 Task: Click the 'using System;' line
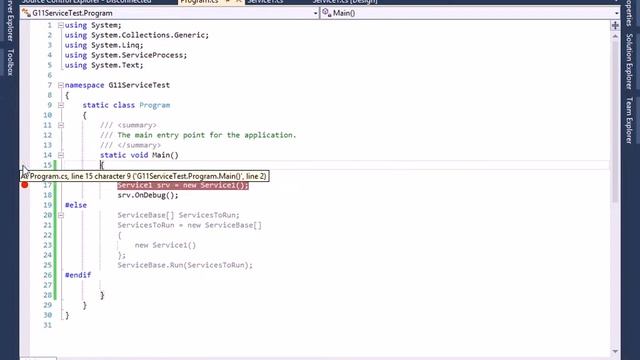point(93,25)
